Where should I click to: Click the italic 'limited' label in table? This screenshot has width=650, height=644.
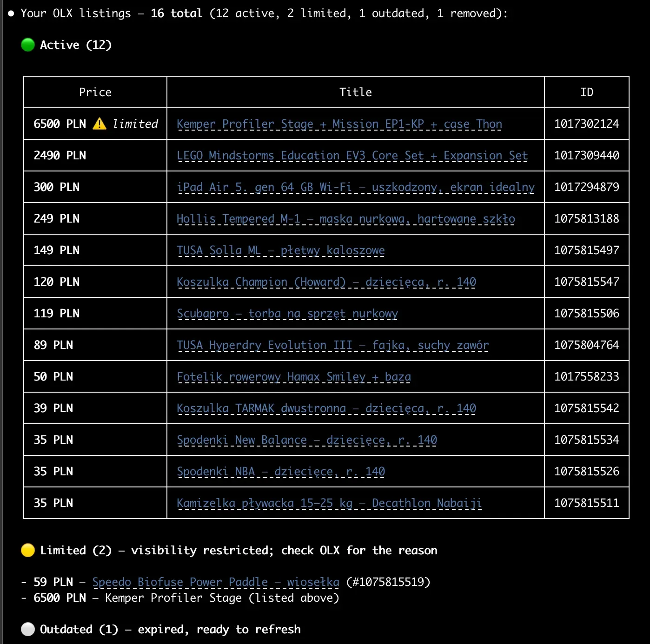[x=135, y=124]
